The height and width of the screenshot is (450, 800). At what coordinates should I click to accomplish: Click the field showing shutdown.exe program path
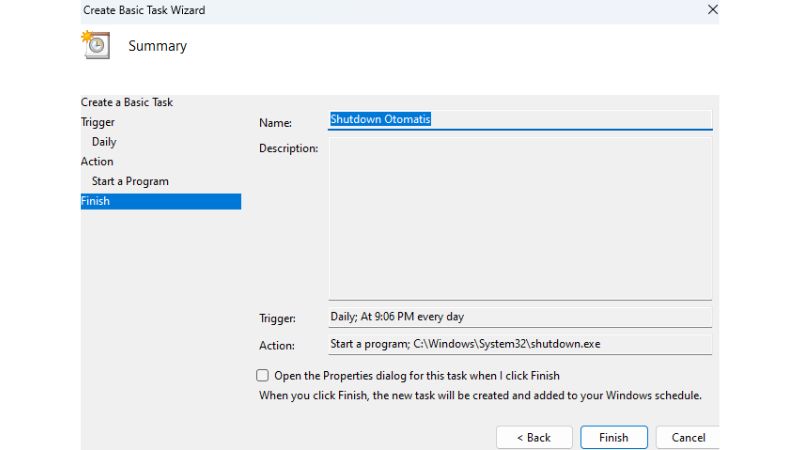[x=520, y=344]
